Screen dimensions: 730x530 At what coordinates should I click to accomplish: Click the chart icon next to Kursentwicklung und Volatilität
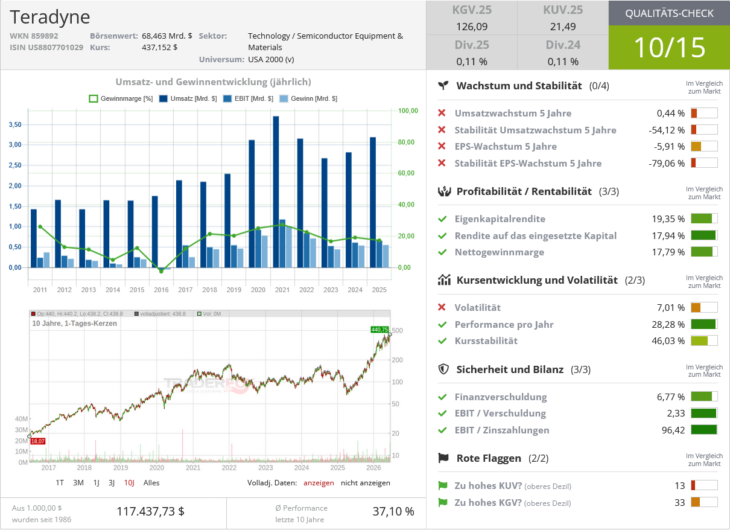click(x=444, y=280)
